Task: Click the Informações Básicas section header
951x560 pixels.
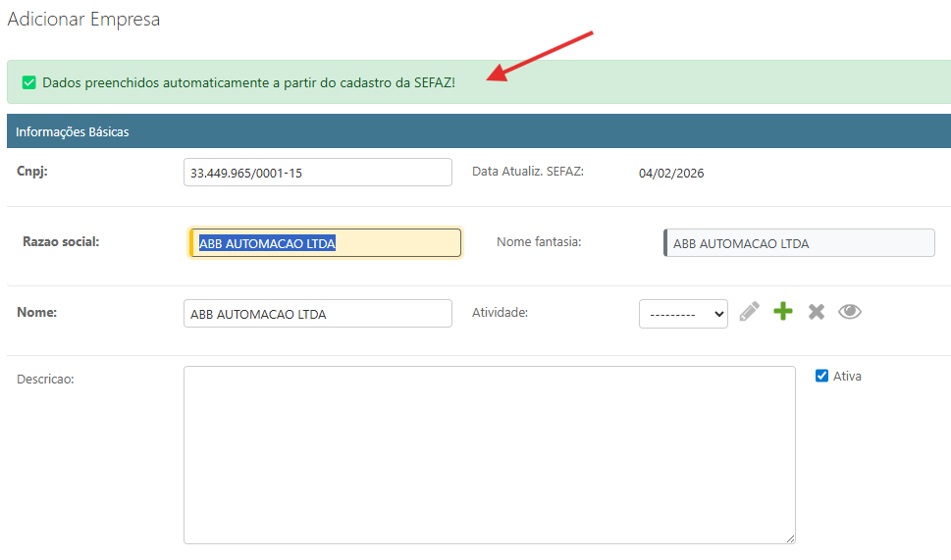Action: tap(73, 131)
